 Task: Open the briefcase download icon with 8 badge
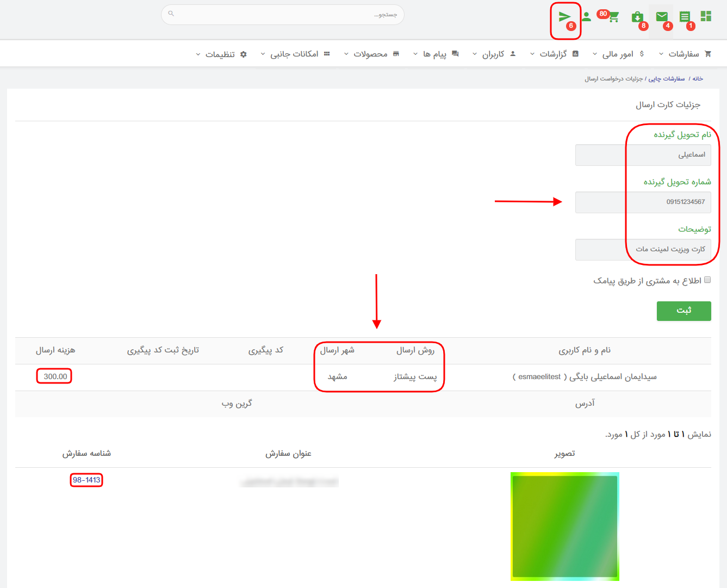coord(637,17)
